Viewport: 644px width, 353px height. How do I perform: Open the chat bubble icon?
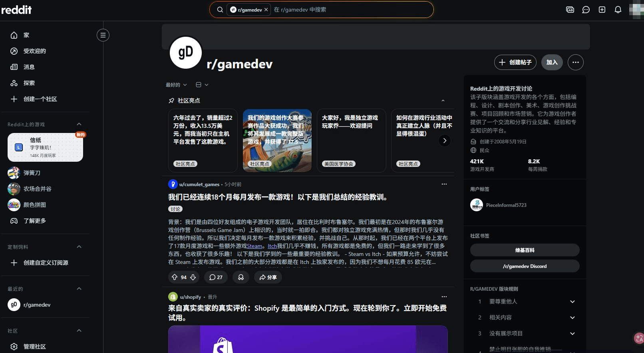(586, 10)
